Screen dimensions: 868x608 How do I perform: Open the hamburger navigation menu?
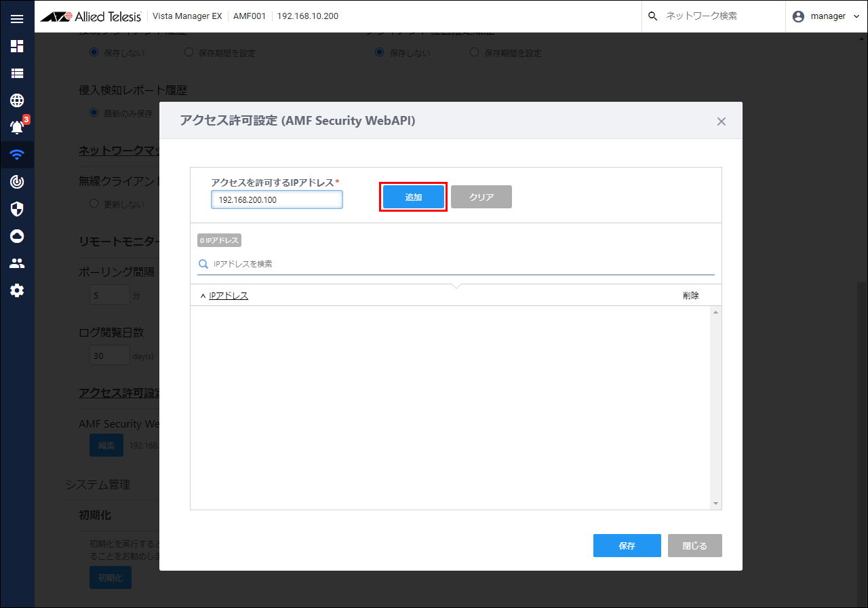click(x=17, y=18)
